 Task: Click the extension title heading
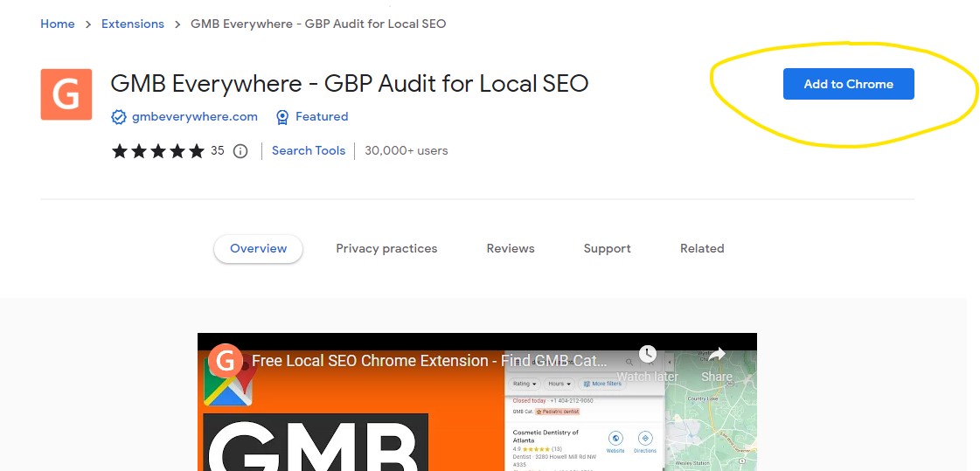pyautogui.click(x=350, y=84)
